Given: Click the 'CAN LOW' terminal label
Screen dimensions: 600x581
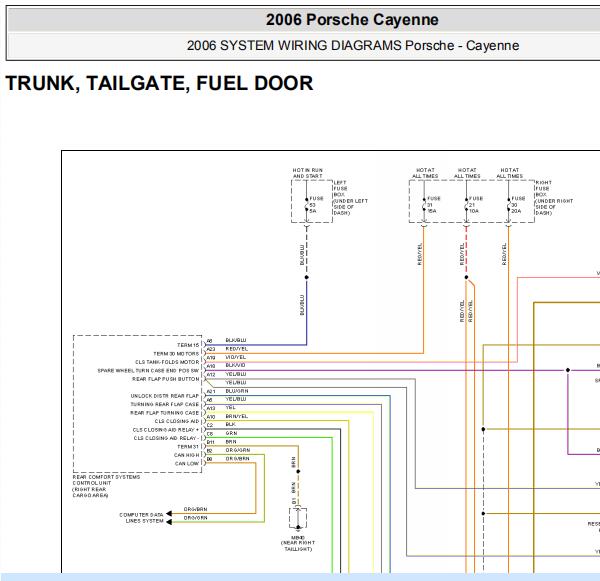Looking at the screenshot, I should pos(187,463).
